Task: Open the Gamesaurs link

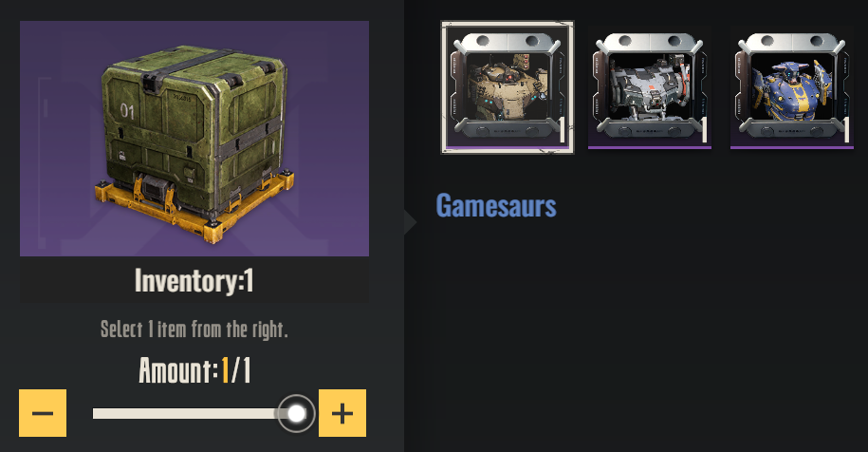Action: (x=496, y=205)
